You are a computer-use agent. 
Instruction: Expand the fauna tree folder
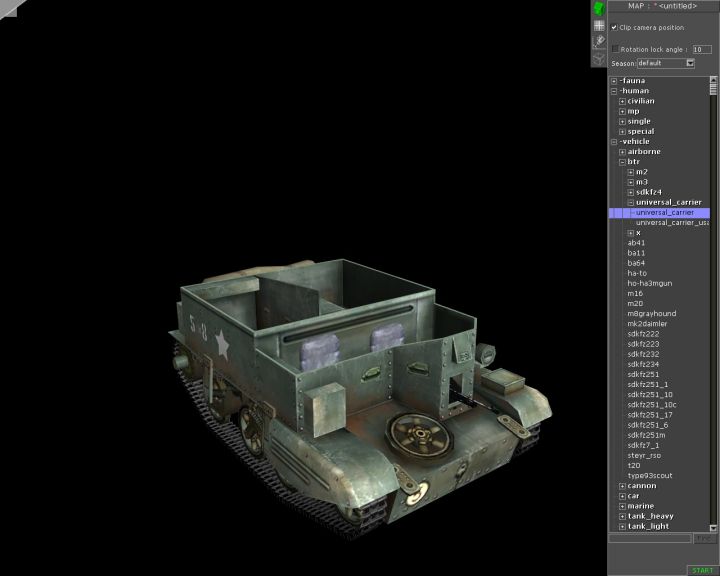(x=614, y=81)
